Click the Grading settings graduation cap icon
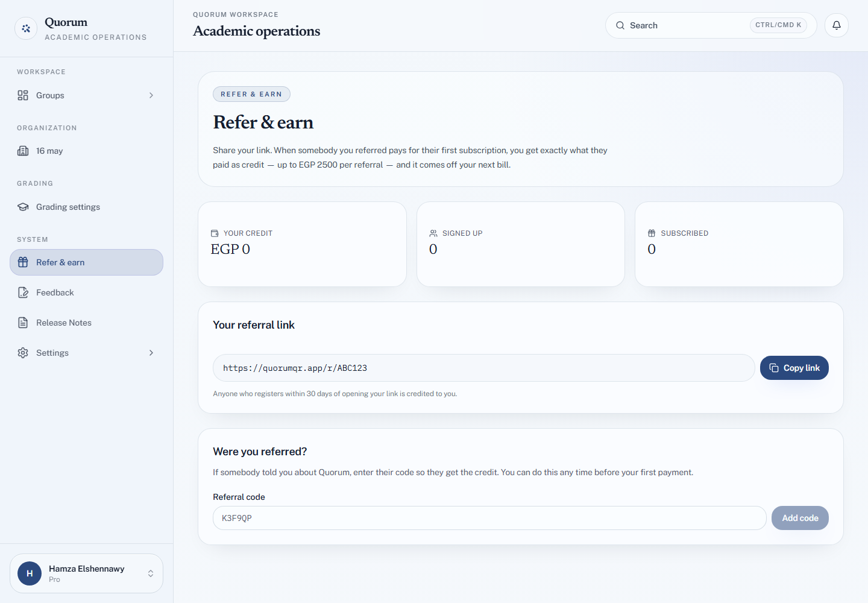The height and width of the screenshot is (603, 868). pyautogui.click(x=23, y=207)
